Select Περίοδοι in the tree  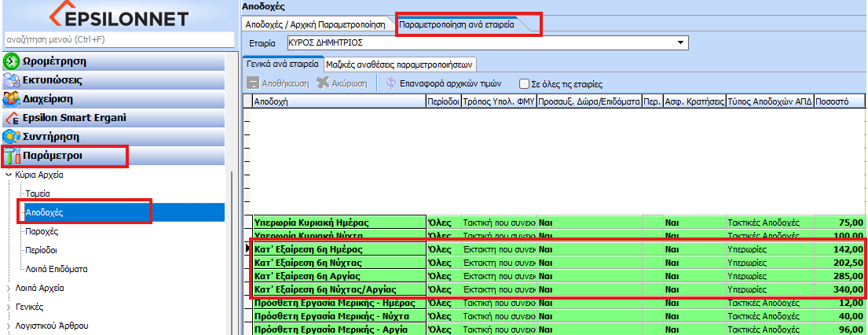click(x=42, y=250)
